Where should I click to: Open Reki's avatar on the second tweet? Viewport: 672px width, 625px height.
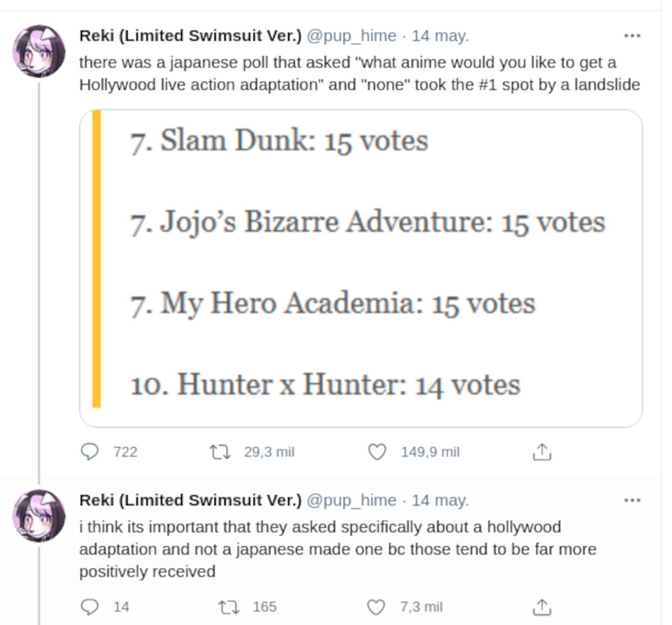[x=39, y=516]
